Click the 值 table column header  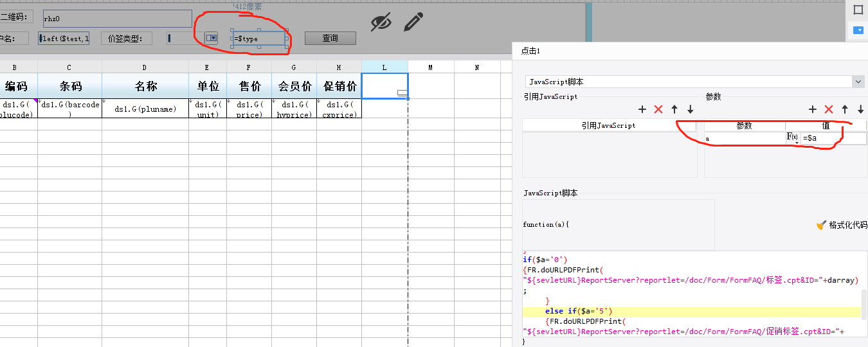[826, 125]
